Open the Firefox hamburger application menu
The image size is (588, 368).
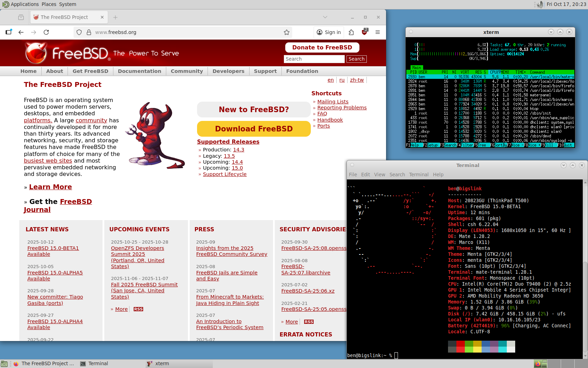(x=378, y=32)
